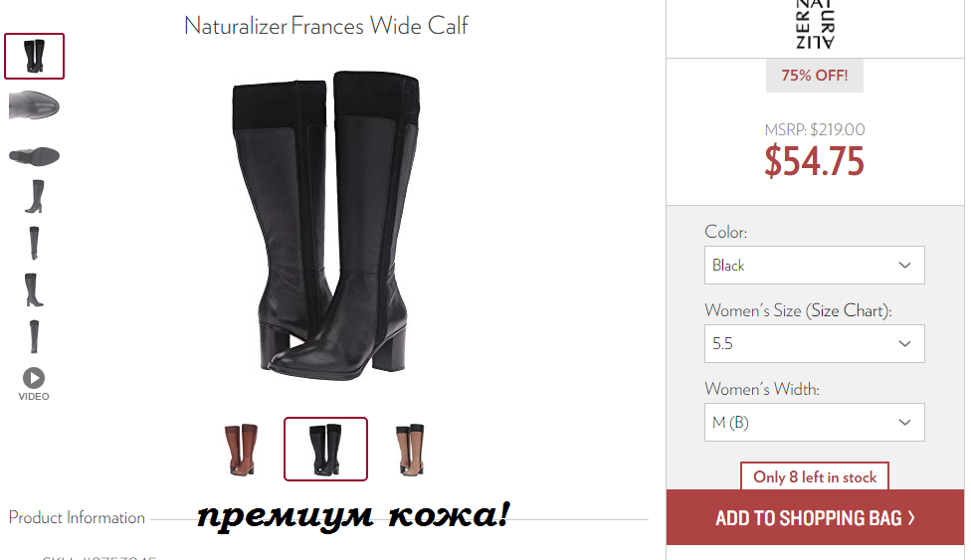Show the last boot thumbnail above Video
Screen dimensions: 971x560
tap(34, 336)
